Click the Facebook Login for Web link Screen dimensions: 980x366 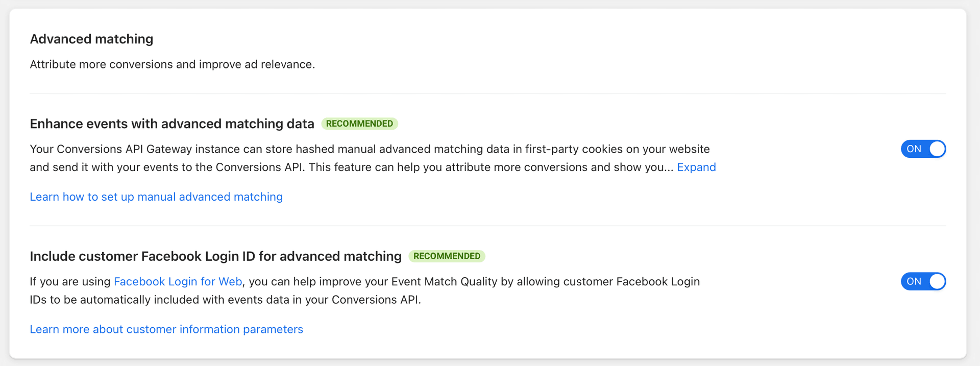click(x=178, y=281)
